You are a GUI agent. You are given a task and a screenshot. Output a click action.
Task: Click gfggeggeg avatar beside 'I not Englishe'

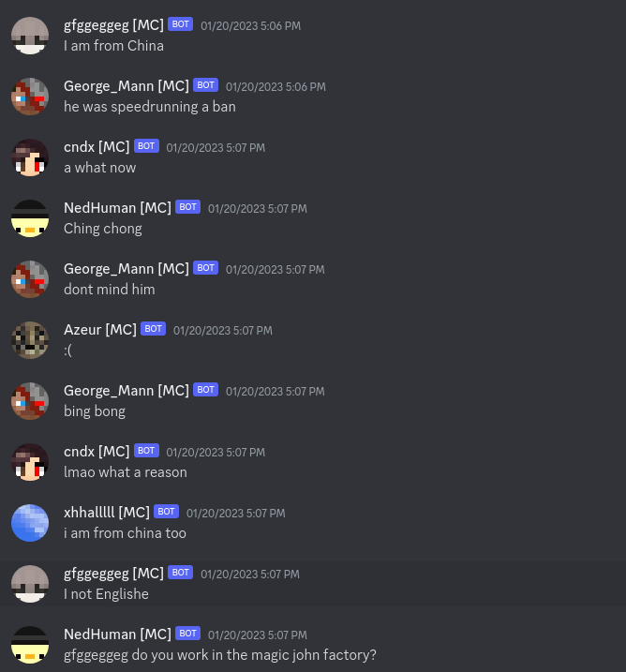click(30, 584)
